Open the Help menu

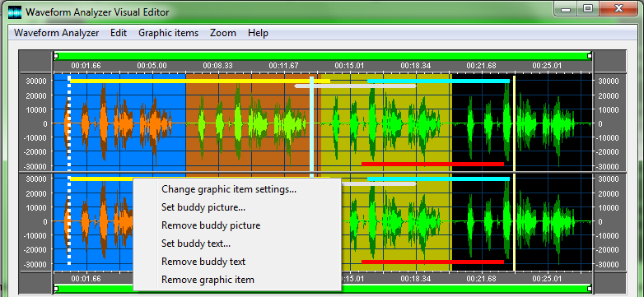pyautogui.click(x=258, y=33)
